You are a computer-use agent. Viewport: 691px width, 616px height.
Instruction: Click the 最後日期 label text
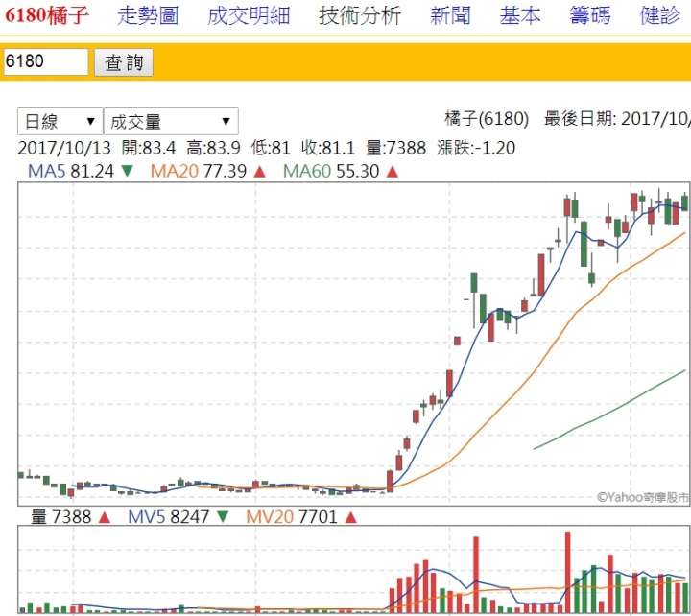[x=580, y=119]
